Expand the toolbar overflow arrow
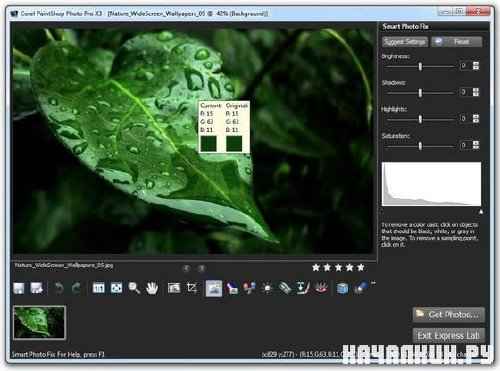 point(373,283)
